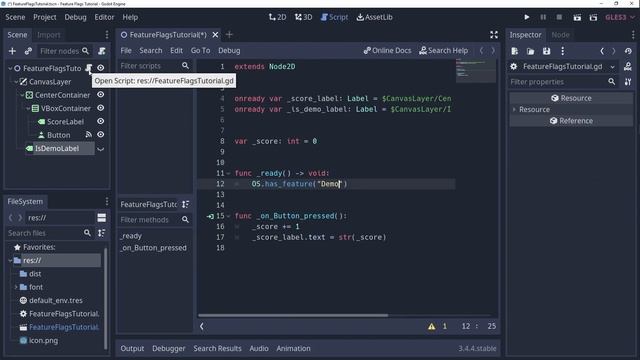Collapse the res:// folder
This screenshot has width=640, height=360.
click(x=10, y=260)
